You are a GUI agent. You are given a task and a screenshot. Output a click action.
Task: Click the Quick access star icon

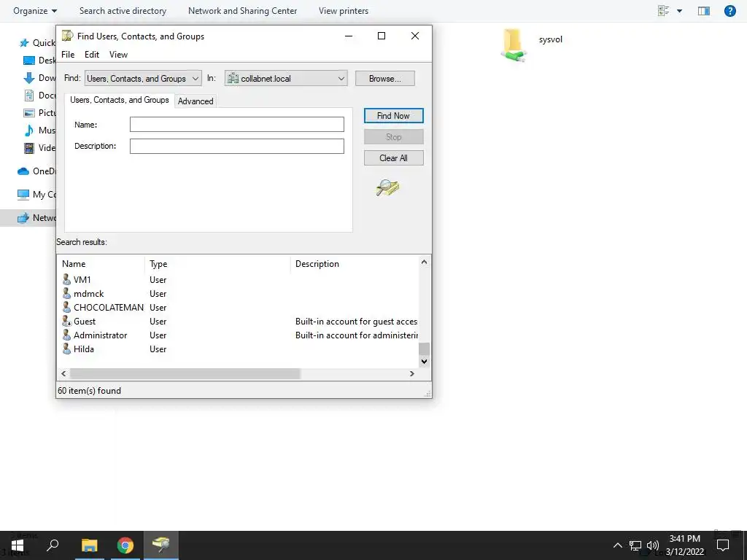pyautogui.click(x=24, y=43)
